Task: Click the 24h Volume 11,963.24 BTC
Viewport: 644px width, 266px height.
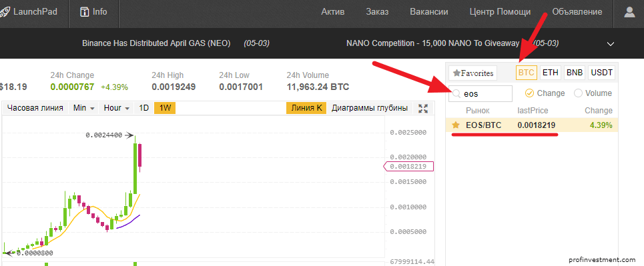Action: pyautogui.click(x=318, y=87)
